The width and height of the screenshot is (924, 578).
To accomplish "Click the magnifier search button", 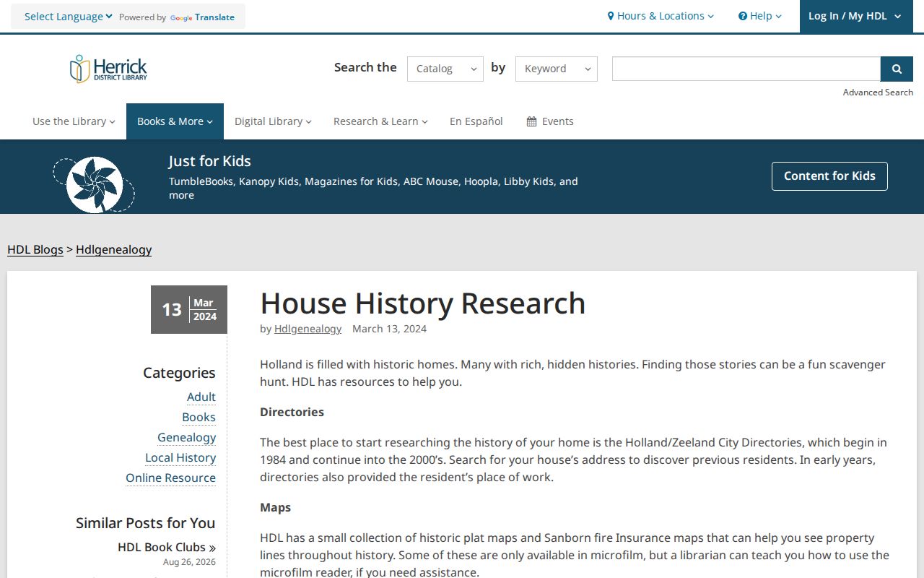I will click(897, 69).
